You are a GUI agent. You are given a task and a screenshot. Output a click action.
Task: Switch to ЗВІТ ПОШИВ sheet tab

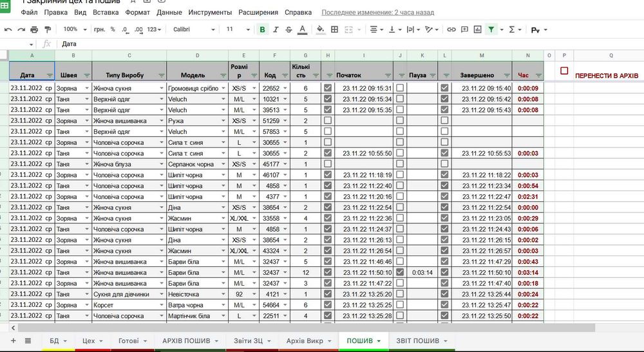click(x=421, y=340)
